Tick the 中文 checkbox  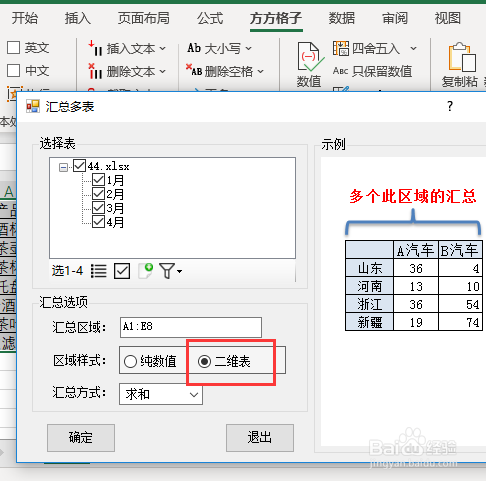[x=13, y=70]
